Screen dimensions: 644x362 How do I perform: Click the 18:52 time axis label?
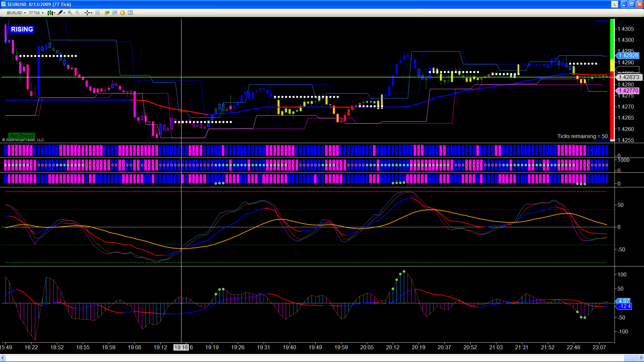pyautogui.click(x=57, y=347)
